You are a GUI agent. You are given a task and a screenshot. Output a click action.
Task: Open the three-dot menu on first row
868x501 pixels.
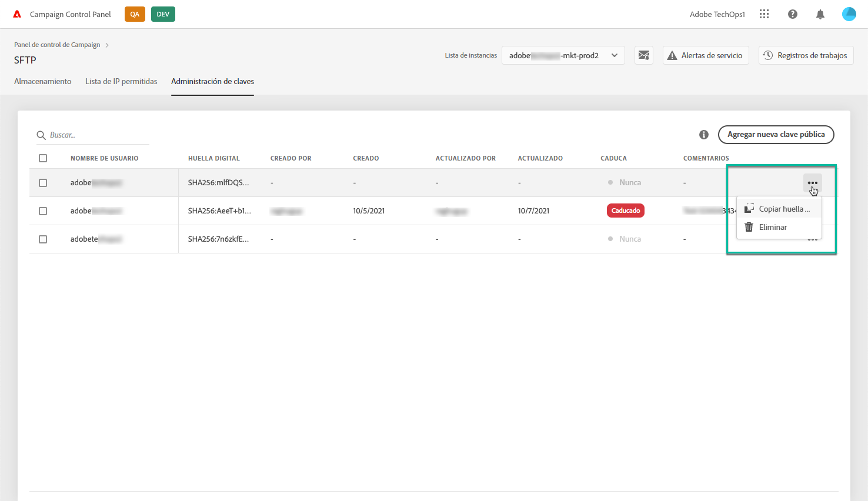(x=813, y=183)
